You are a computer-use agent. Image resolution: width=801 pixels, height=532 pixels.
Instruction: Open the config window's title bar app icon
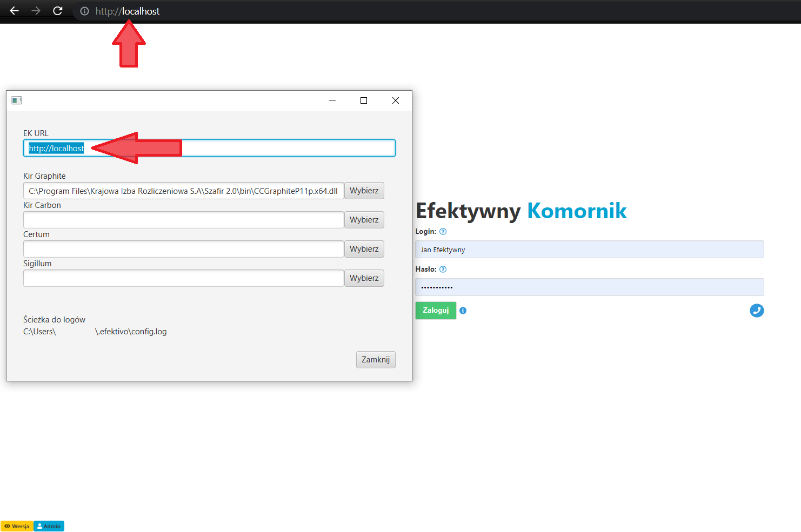tap(17, 100)
